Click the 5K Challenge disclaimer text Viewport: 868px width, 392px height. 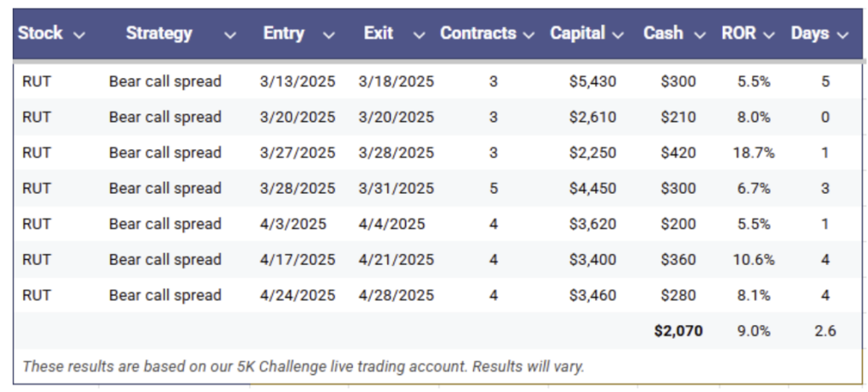(x=303, y=366)
